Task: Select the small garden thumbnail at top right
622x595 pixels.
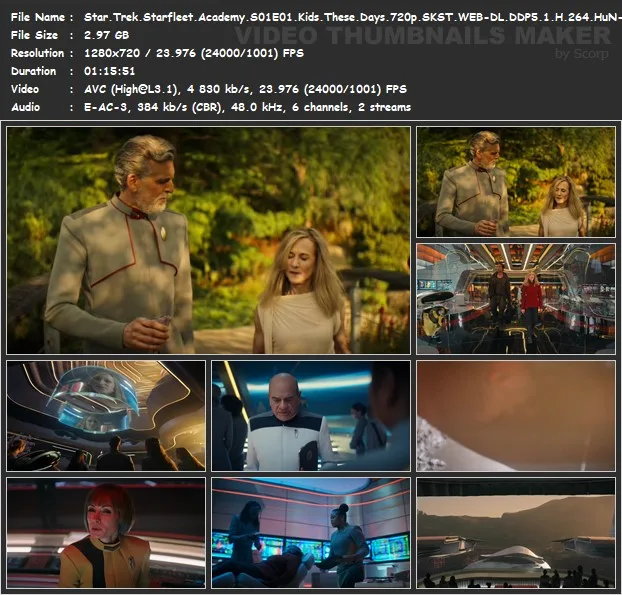Action: tap(515, 182)
